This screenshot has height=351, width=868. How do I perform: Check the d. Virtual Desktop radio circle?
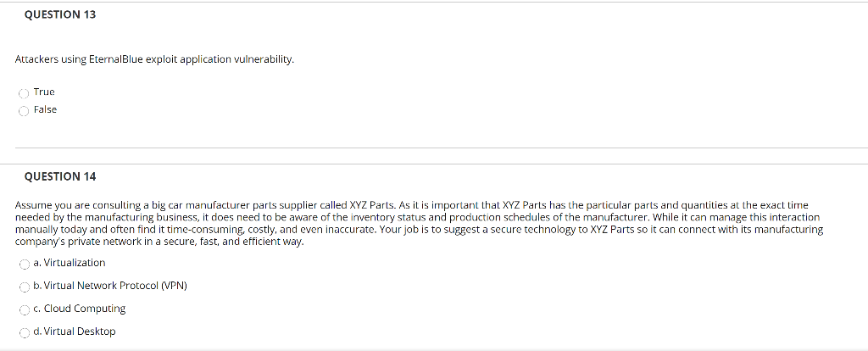click(x=24, y=332)
